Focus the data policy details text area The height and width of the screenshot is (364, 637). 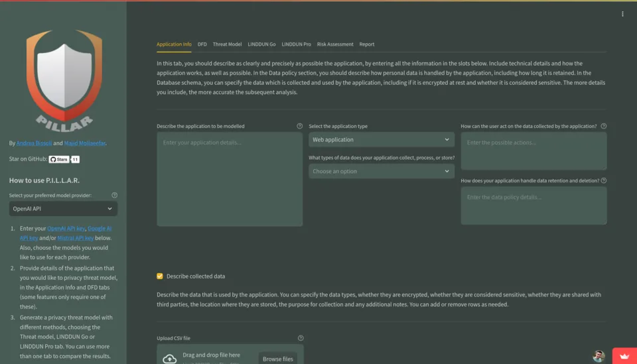click(x=533, y=206)
